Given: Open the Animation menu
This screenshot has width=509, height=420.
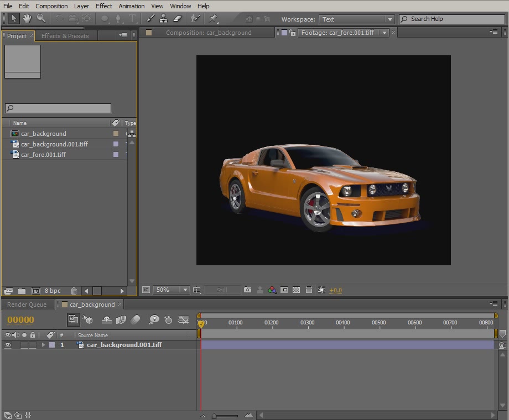Looking at the screenshot, I should click(x=131, y=6).
